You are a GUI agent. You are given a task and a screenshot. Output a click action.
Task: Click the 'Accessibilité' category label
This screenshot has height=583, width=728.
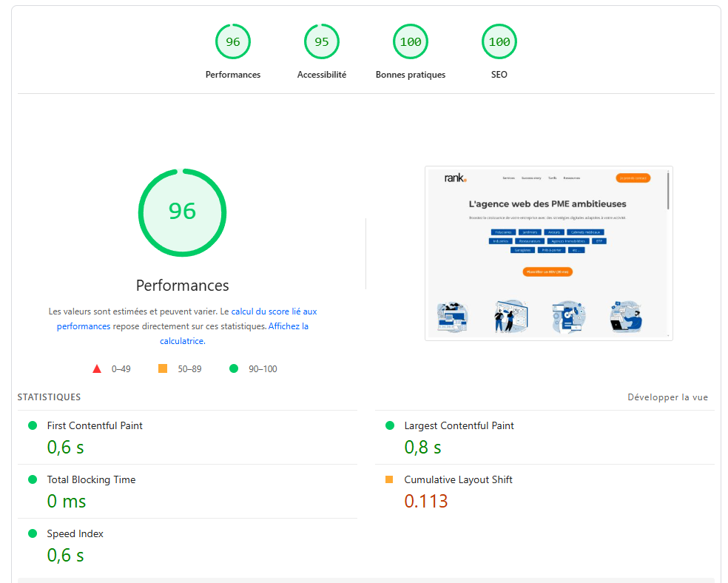(x=322, y=75)
